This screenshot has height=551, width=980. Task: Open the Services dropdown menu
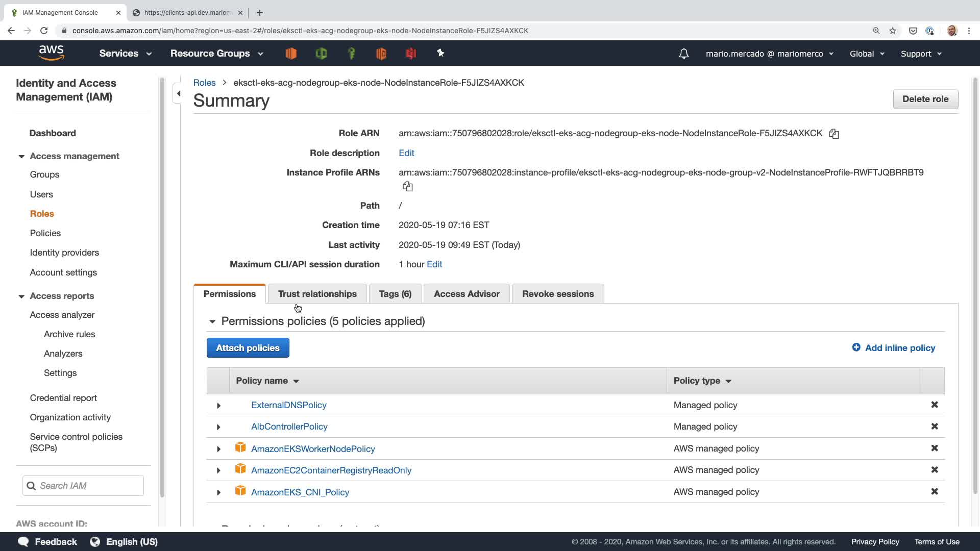[x=126, y=54]
